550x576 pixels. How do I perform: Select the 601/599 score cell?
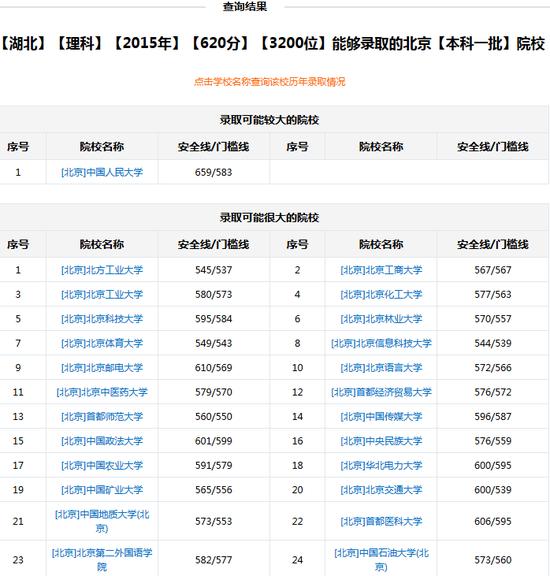pyautogui.click(x=213, y=440)
